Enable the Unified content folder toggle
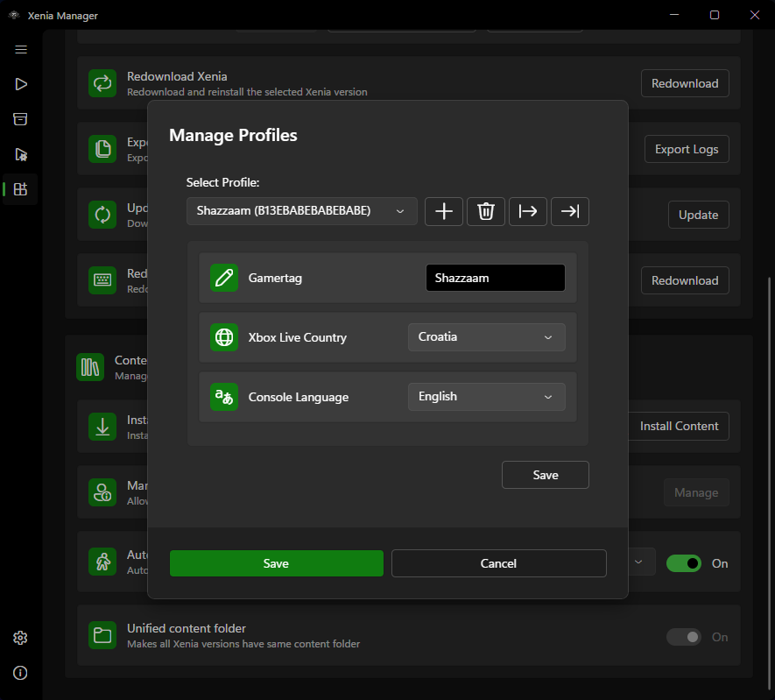 (x=684, y=637)
